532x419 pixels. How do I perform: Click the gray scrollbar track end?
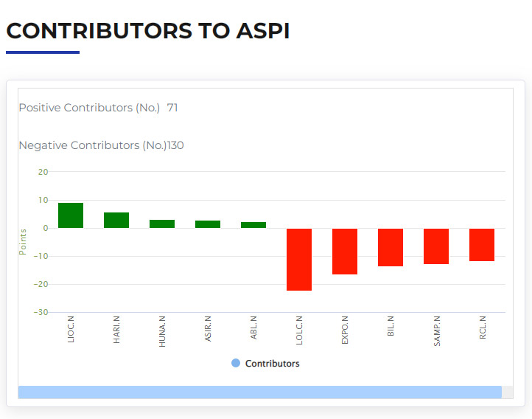pyautogui.click(x=507, y=392)
